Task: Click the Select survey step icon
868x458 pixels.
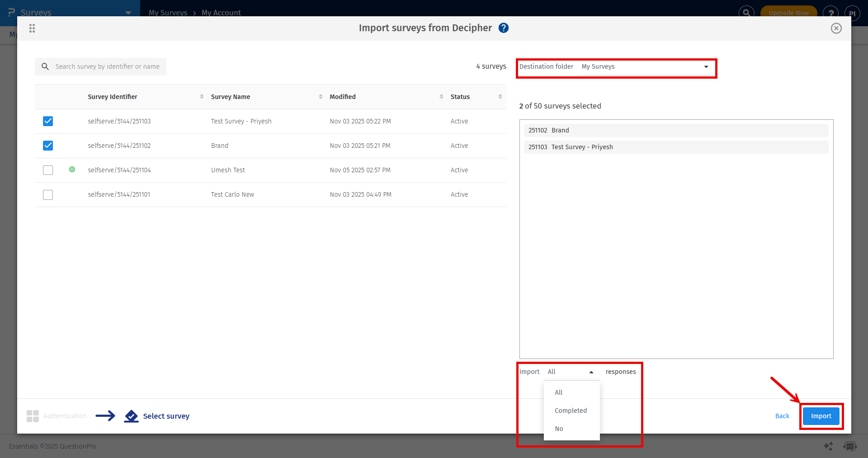Action: pyautogui.click(x=131, y=416)
